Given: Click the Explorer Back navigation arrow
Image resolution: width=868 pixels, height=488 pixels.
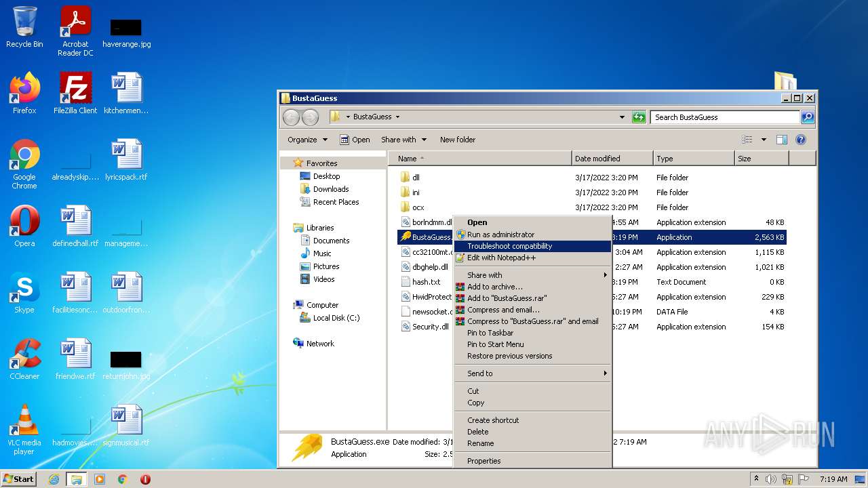Looking at the screenshot, I should (291, 117).
